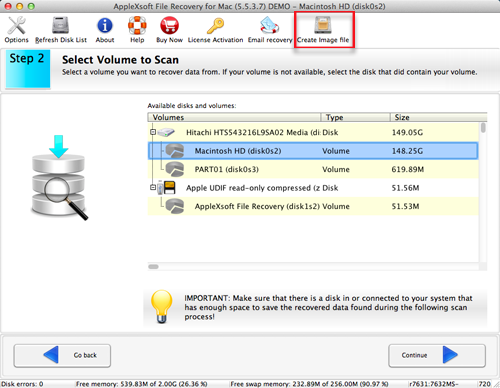Click the IMPORTANT notice text
This screenshot has height=388, width=500.
(328, 307)
